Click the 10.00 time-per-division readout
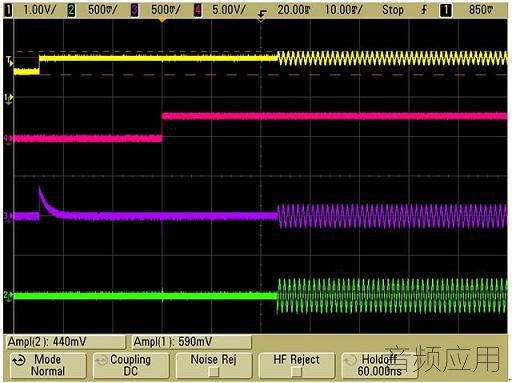 343,10
